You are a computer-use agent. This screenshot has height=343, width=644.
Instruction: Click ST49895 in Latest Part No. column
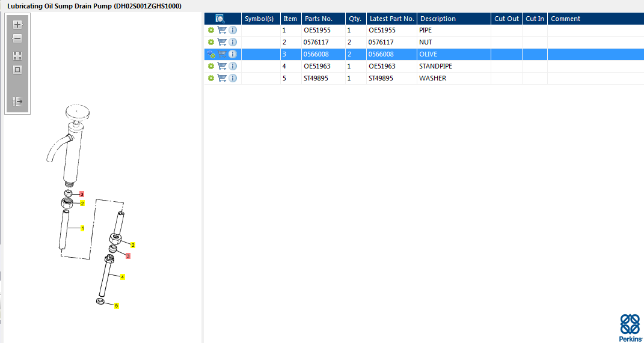point(381,78)
